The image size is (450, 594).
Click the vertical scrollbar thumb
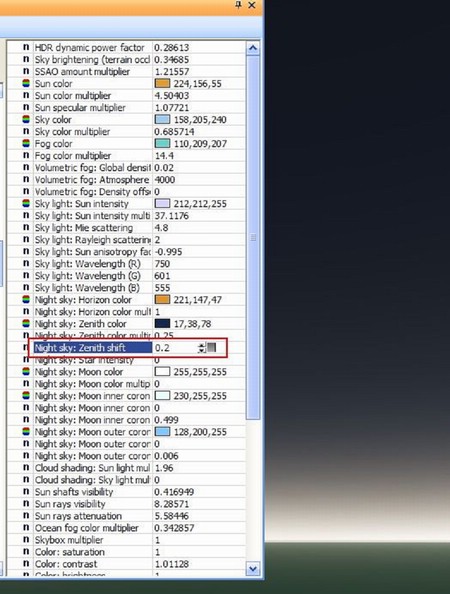click(253, 238)
